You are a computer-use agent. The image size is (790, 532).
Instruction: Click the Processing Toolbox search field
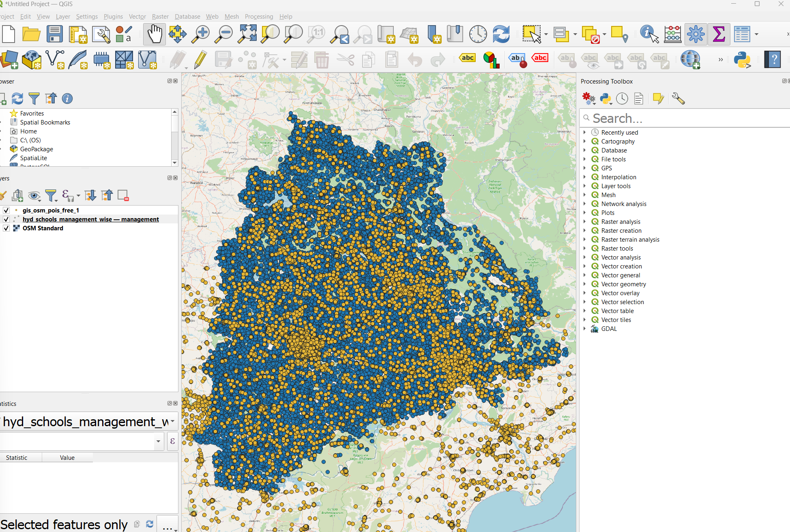coord(685,118)
